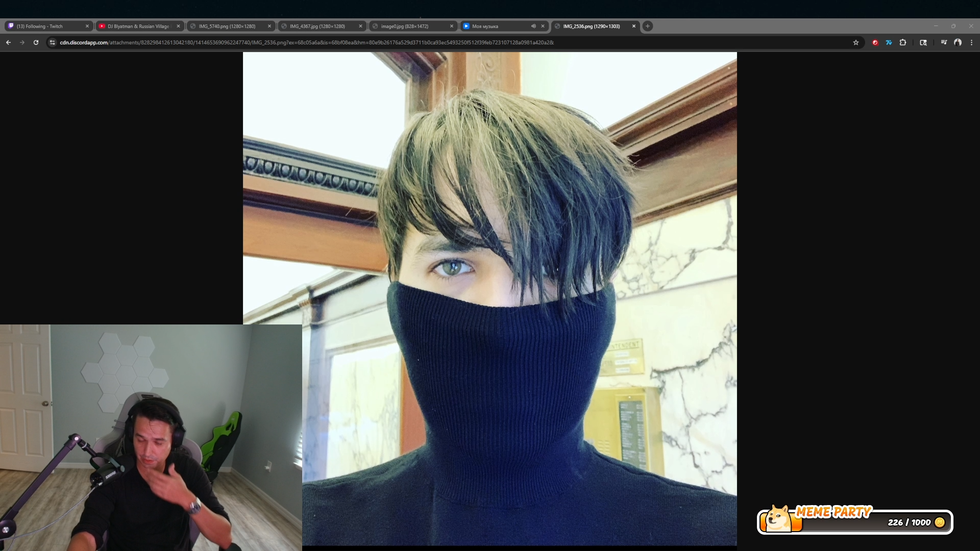This screenshot has height=551, width=980.
Task: Reload the current page
Action: 36,42
